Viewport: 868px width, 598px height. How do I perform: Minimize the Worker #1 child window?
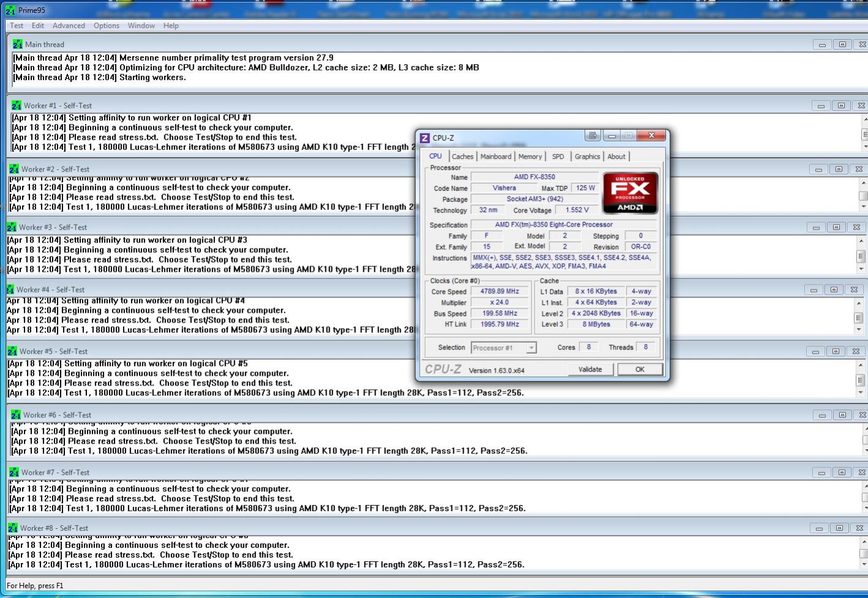pyautogui.click(x=821, y=106)
